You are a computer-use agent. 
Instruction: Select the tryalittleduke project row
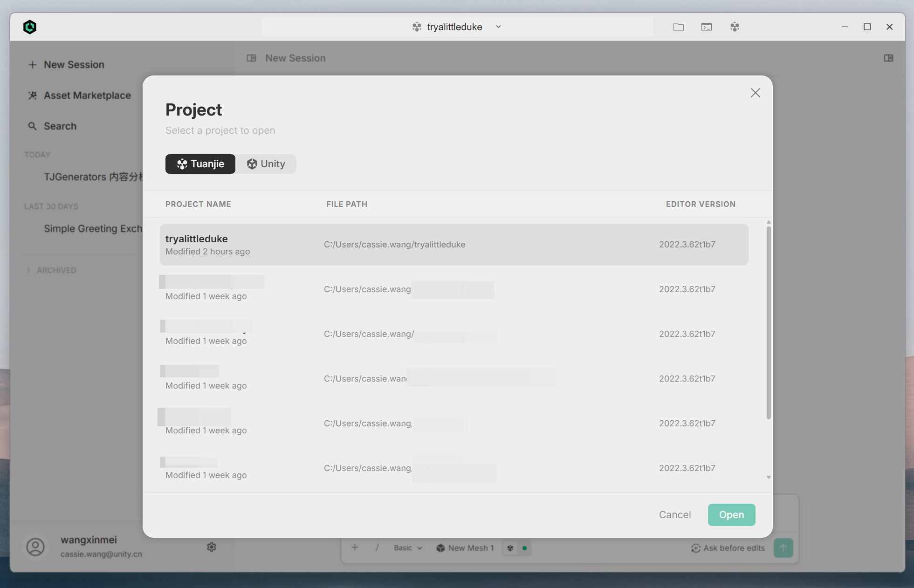pos(454,245)
